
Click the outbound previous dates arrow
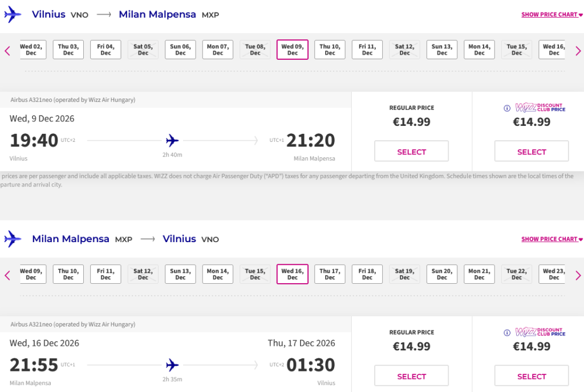click(7, 51)
